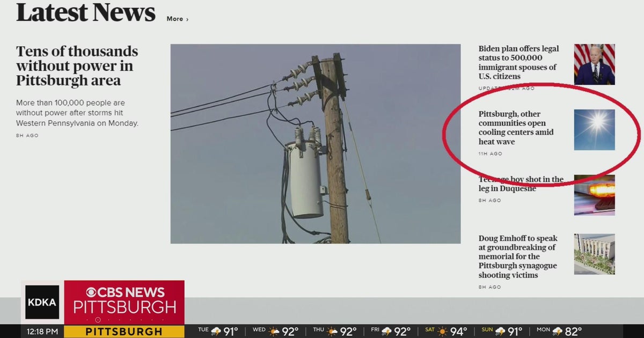Click Thursday's partly sunny weather icon
The height and width of the screenshot is (338, 644).
coord(333,332)
